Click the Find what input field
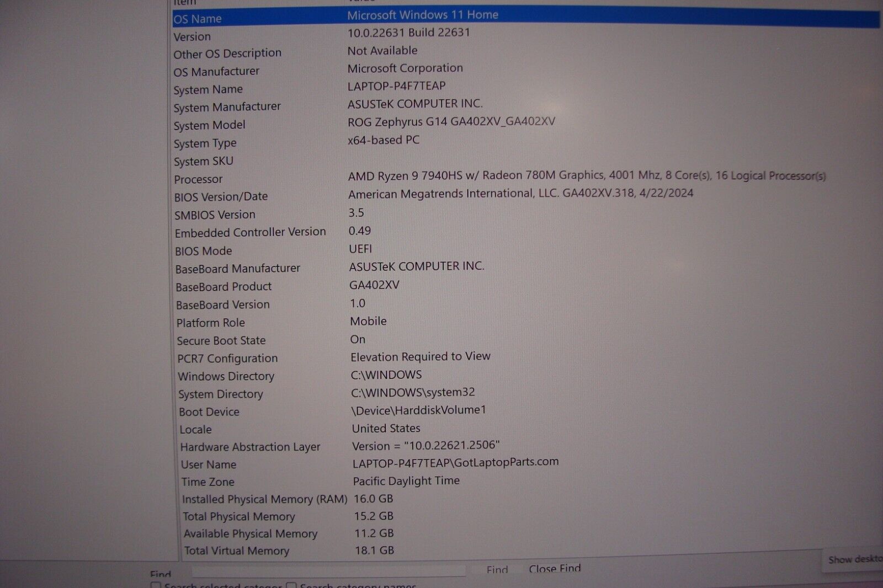Image resolution: width=883 pixels, height=588 pixels. [x=328, y=571]
